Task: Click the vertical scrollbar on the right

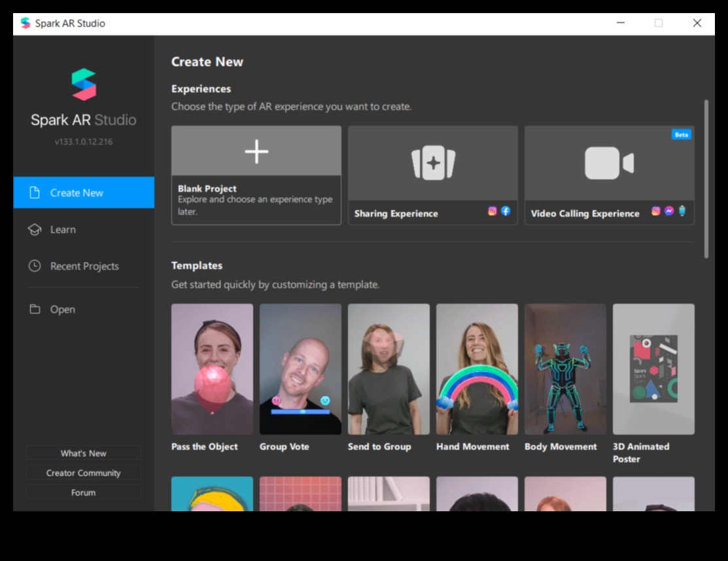Action: pos(706,179)
